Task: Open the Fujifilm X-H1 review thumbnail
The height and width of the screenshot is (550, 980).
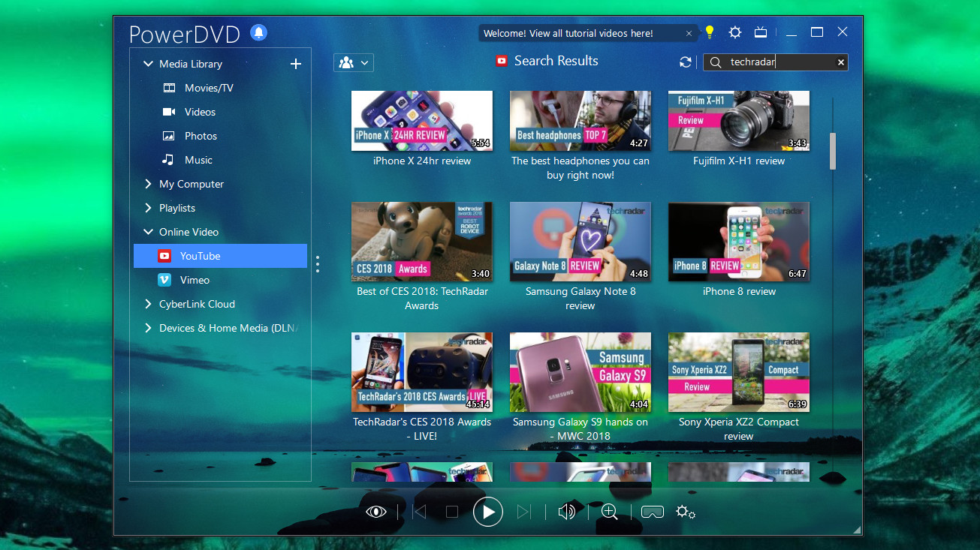Action: click(x=739, y=121)
